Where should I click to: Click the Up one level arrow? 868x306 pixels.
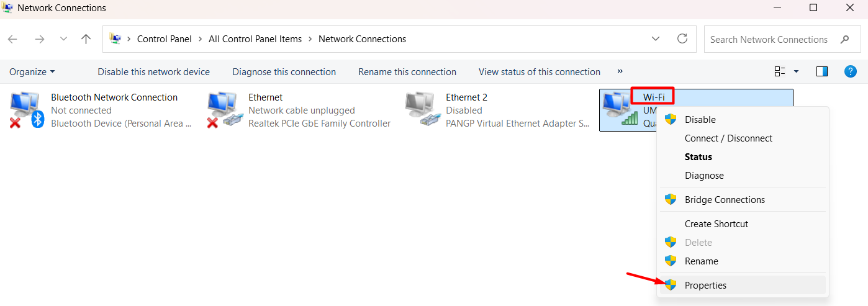pyautogui.click(x=86, y=39)
